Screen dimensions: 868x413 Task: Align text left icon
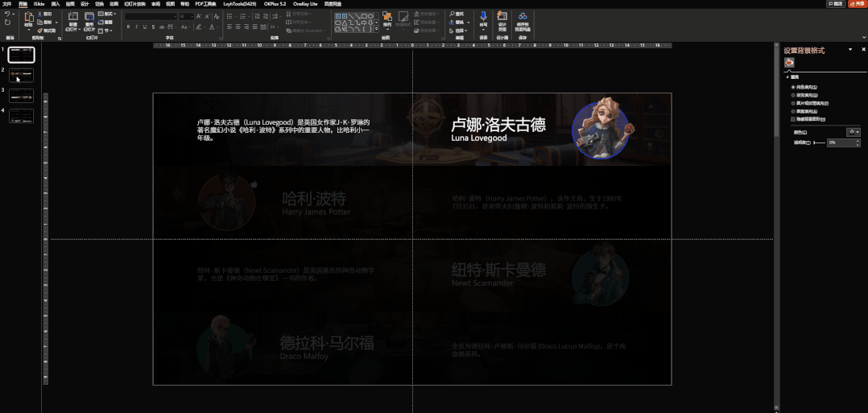(229, 27)
